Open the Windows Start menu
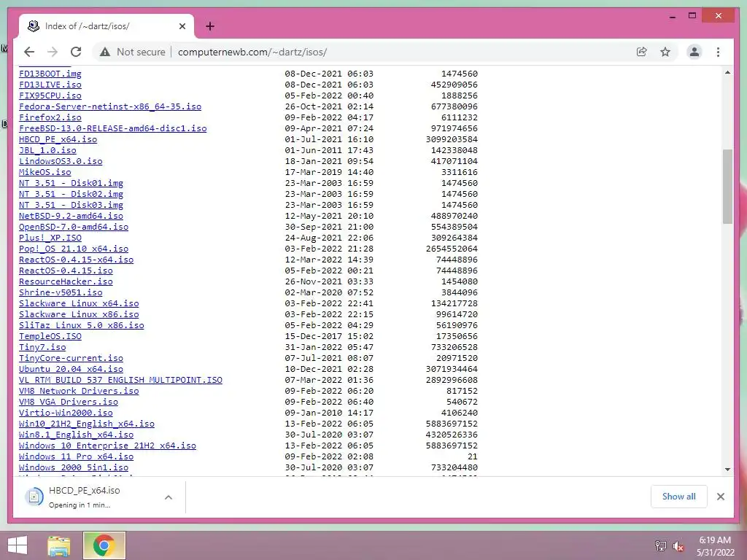Screen dimensions: 747x560 click(x=18, y=545)
